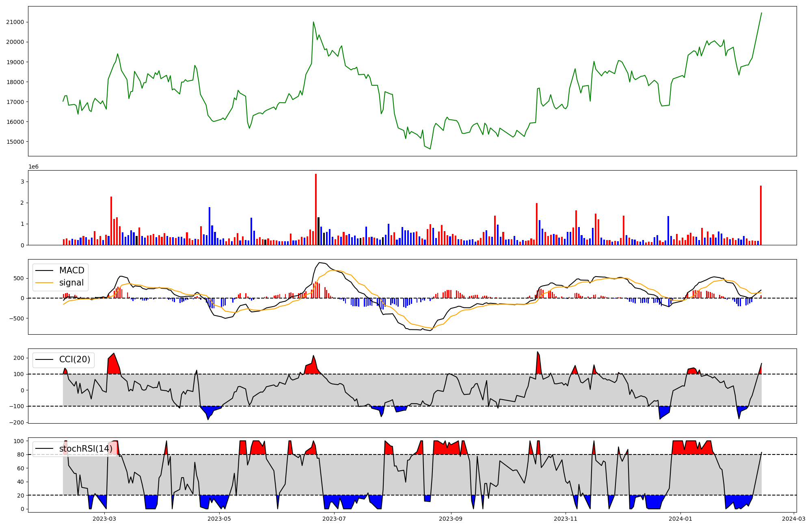
Task: Click the −500 MACD axis label
Action: (16, 318)
